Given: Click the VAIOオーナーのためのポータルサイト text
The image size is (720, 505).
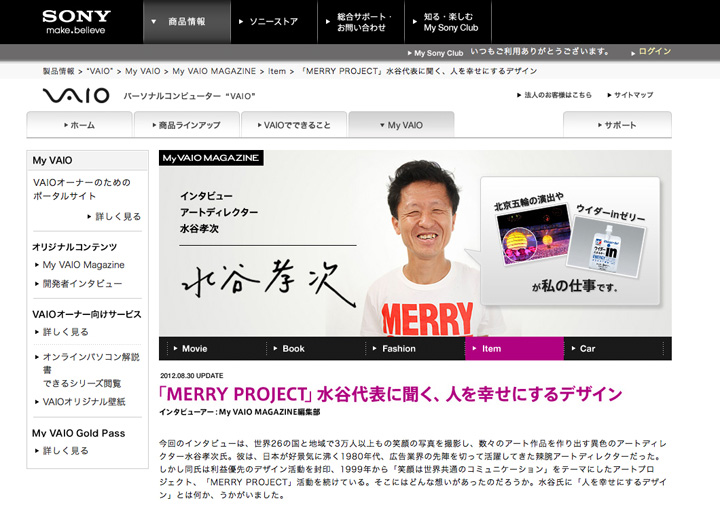Looking at the screenshot, I should [82, 189].
